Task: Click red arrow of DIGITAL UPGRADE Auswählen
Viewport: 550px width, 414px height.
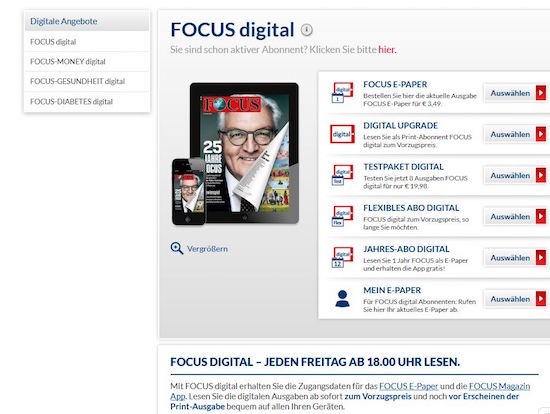Action: point(541,134)
